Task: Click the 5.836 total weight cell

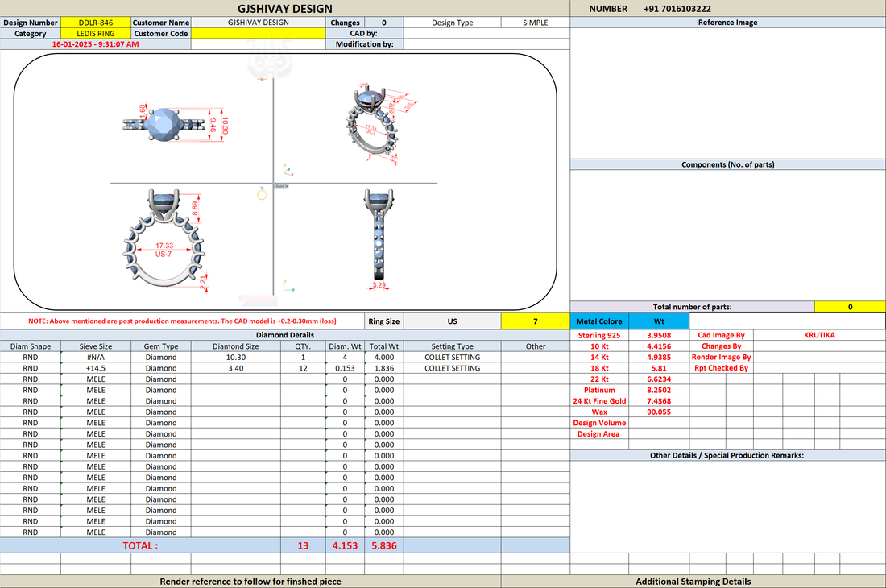Action: click(x=384, y=545)
